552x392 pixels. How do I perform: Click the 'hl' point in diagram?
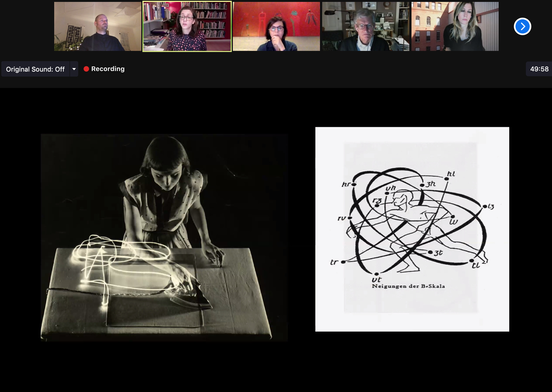point(447,179)
